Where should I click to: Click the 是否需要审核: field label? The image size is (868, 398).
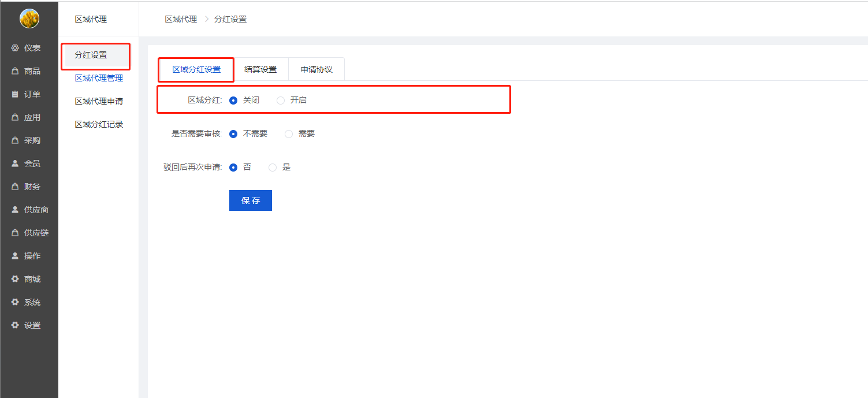(x=197, y=134)
